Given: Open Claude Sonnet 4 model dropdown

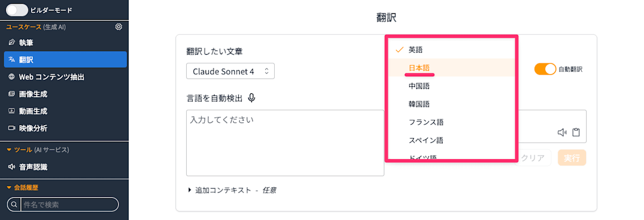Looking at the screenshot, I should (x=230, y=71).
